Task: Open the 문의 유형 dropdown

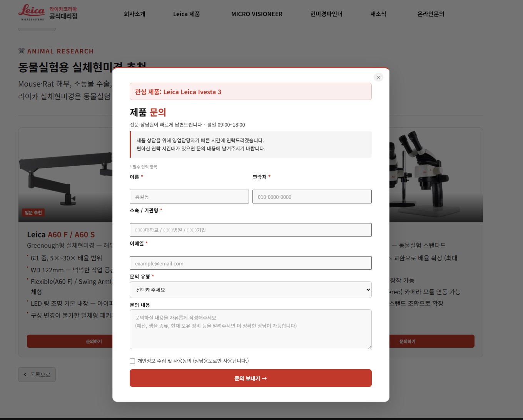Action: point(251,290)
